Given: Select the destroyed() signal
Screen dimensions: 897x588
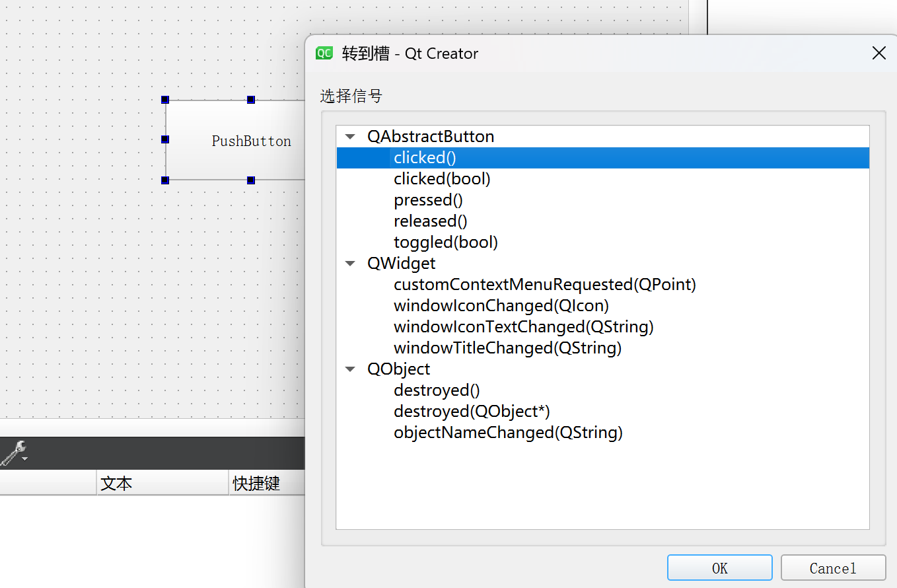Looking at the screenshot, I should (x=437, y=390).
